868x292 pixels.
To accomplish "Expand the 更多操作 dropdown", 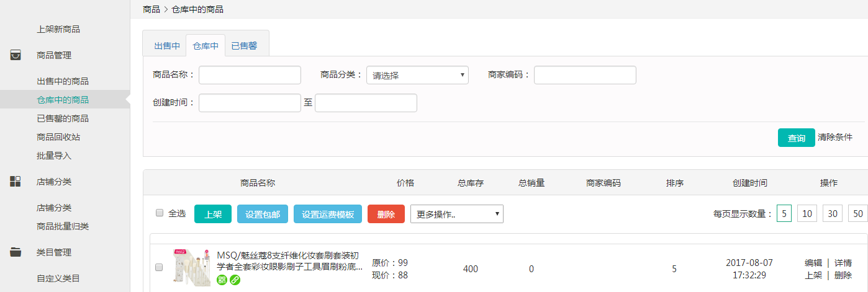I will click(456, 214).
